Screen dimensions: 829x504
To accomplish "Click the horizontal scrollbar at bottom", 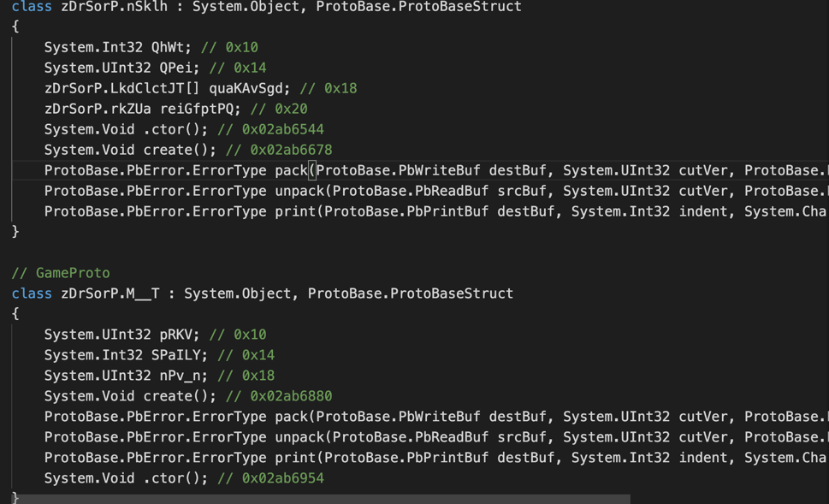I will [x=321, y=499].
